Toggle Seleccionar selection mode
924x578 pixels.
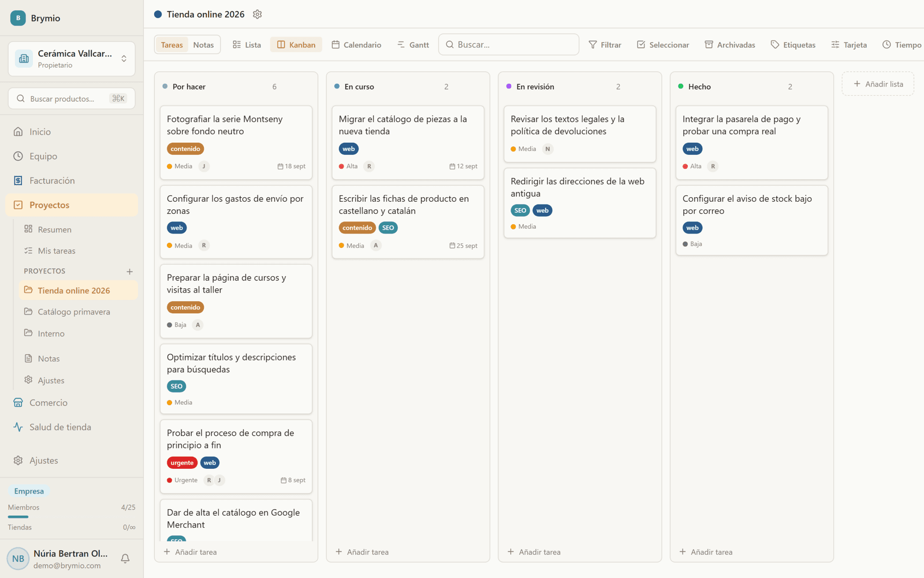coord(663,45)
